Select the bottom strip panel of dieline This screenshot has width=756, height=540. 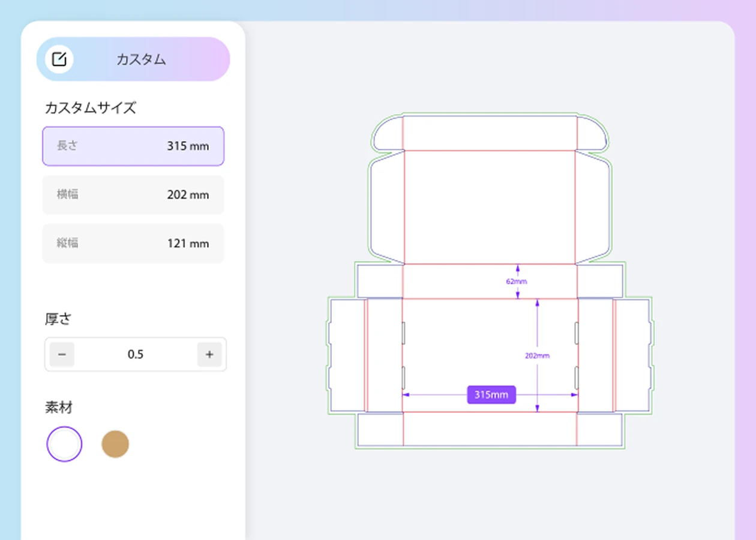pos(490,429)
